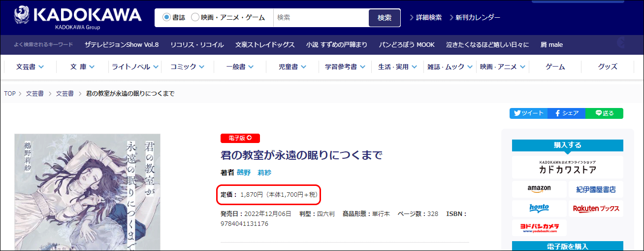This screenshot has height=251, width=644.
Task: Buy at カドカワストア
Action: 567,167
